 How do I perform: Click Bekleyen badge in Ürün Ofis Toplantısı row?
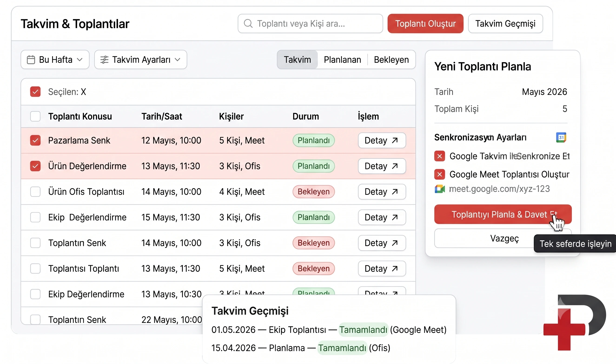pos(314,192)
